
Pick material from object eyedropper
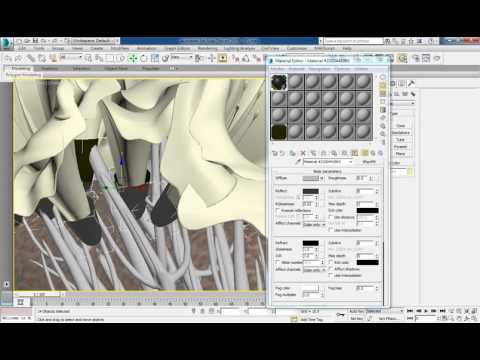pyautogui.click(x=298, y=162)
